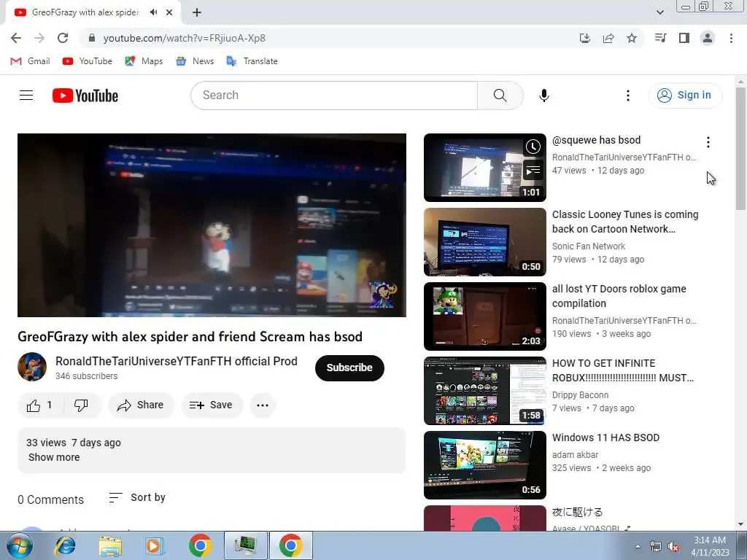Open the Gmail bookmark
The height and width of the screenshot is (560, 747).
click(30, 61)
